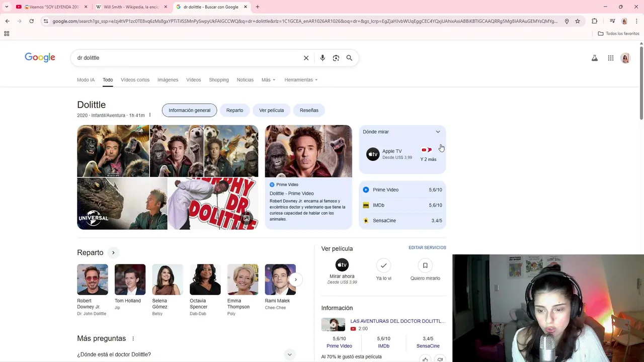
Task: Open Google apps grid icon
Action: (611, 58)
